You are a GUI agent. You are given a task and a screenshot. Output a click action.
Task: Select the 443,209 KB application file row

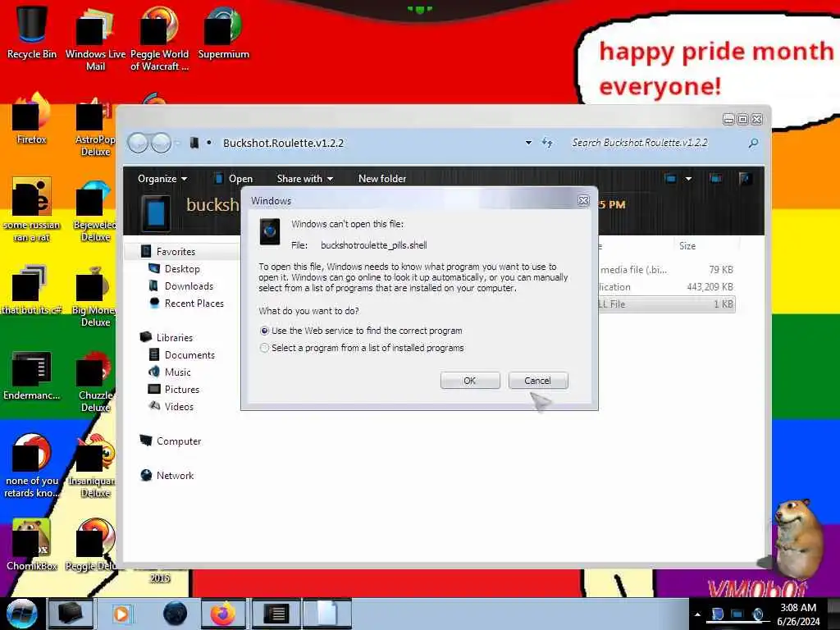pos(666,286)
